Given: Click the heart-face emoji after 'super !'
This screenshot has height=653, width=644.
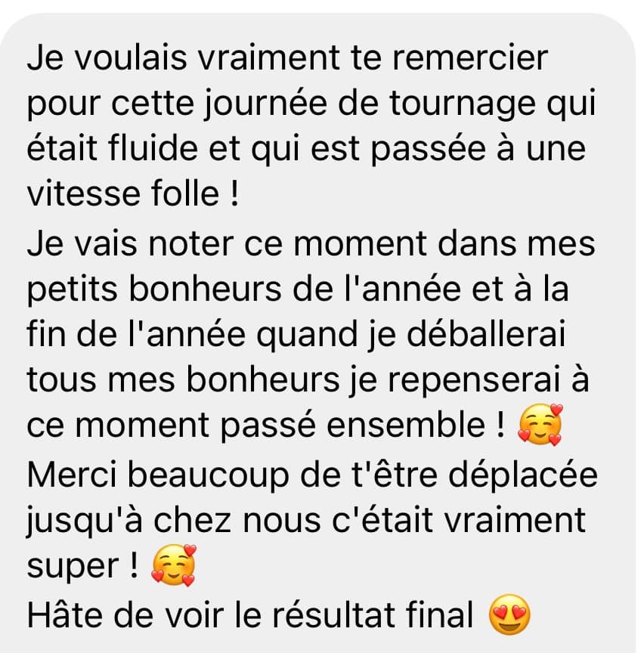Looking at the screenshot, I should click(173, 565).
